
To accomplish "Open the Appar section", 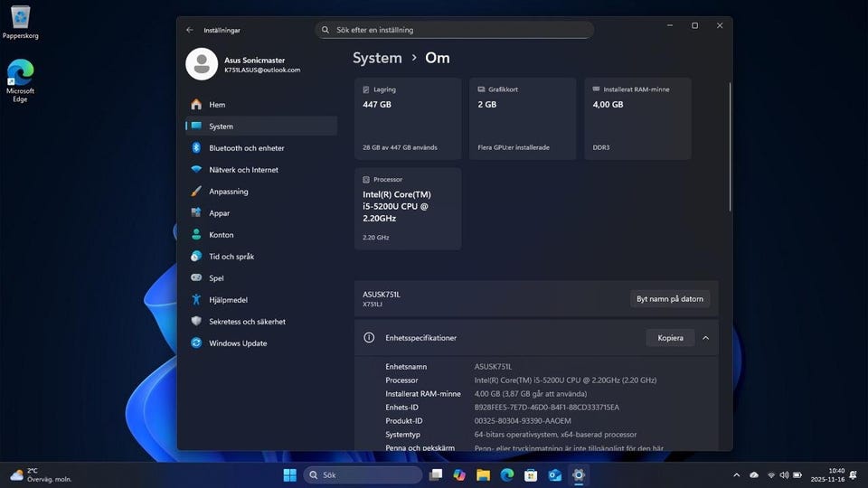I will (x=219, y=213).
